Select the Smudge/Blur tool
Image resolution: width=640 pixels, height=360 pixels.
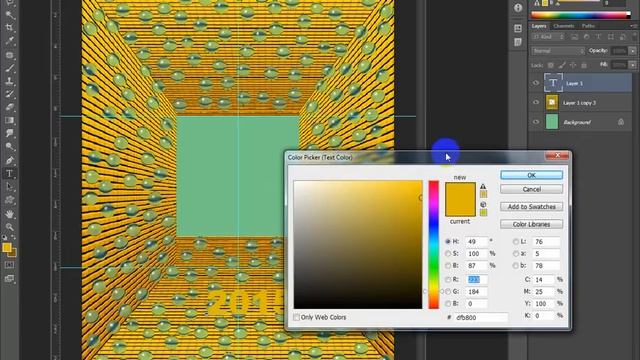(9, 133)
